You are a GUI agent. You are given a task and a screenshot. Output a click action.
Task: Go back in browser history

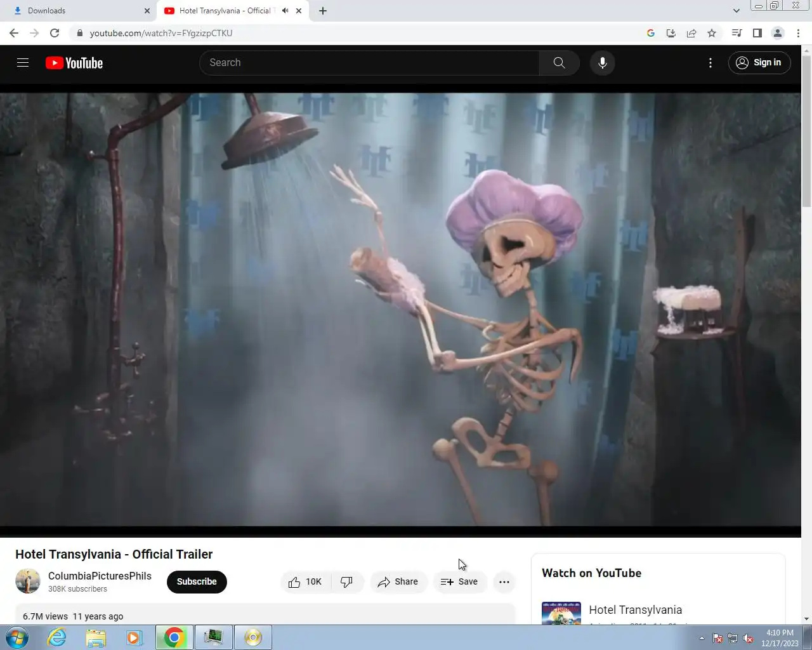click(x=14, y=33)
